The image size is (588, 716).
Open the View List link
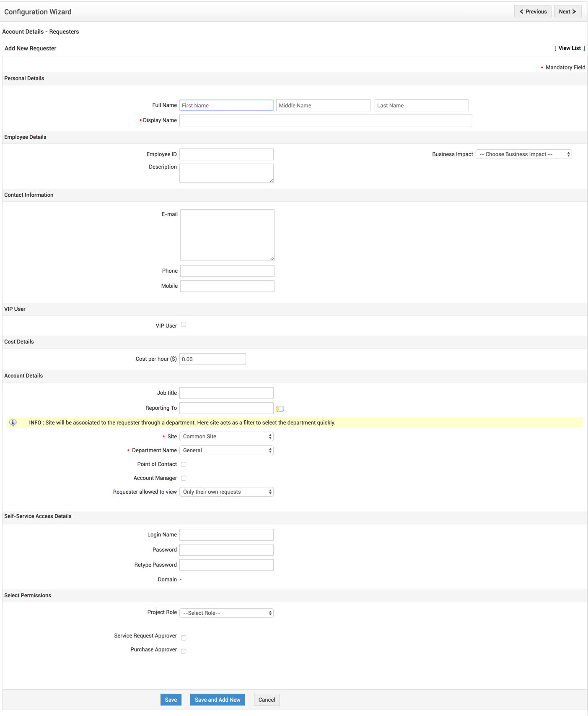pos(570,48)
